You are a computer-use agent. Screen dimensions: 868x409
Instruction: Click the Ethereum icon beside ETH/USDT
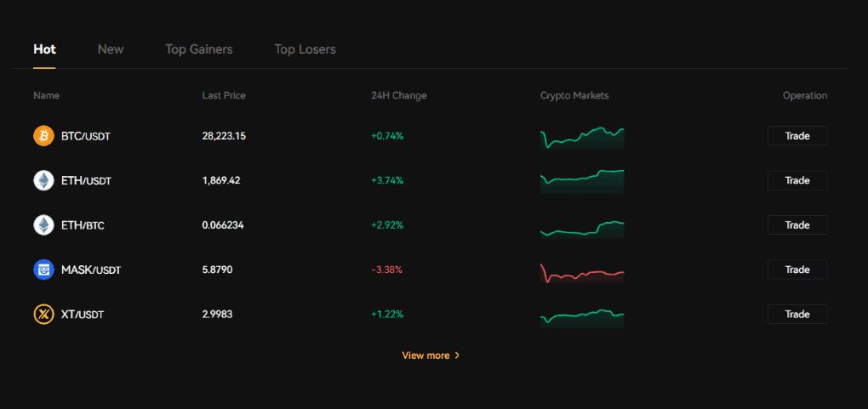pos(43,180)
